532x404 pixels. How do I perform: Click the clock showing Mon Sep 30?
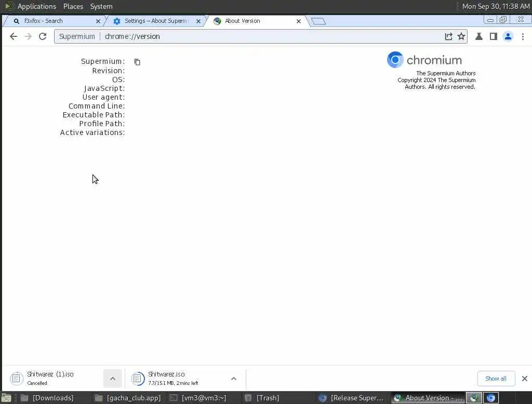(496, 6)
